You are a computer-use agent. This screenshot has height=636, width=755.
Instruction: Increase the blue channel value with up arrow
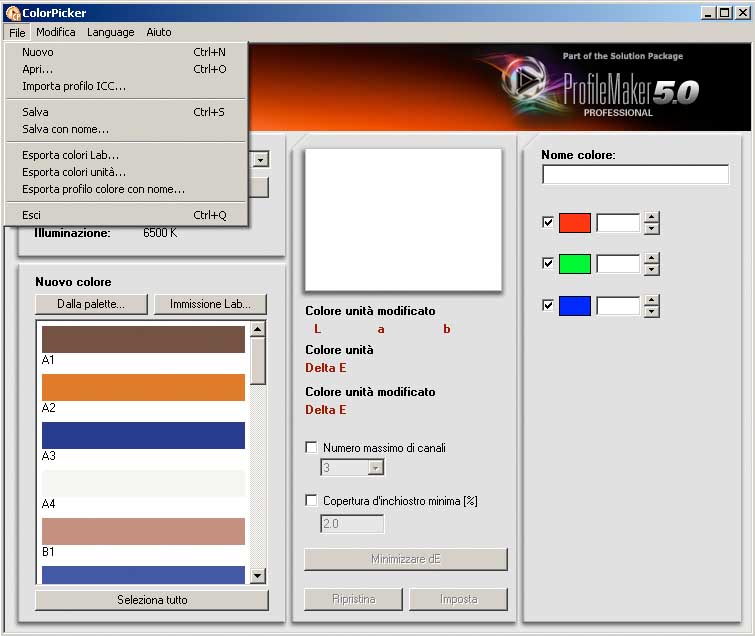(x=651, y=300)
